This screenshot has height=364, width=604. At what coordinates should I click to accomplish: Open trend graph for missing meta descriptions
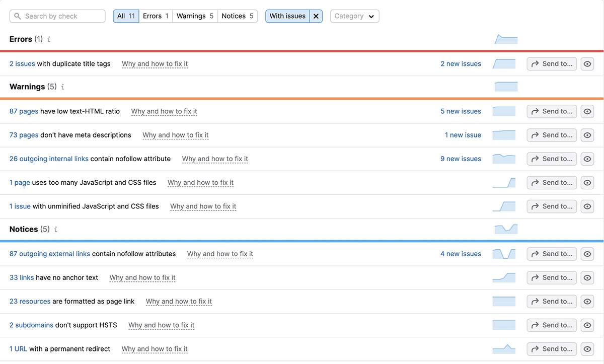pyautogui.click(x=504, y=135)
